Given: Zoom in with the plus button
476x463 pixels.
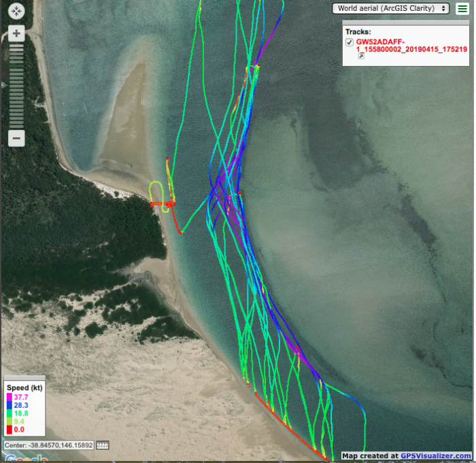Looking at the screenshot, I should tap(17, 33).
